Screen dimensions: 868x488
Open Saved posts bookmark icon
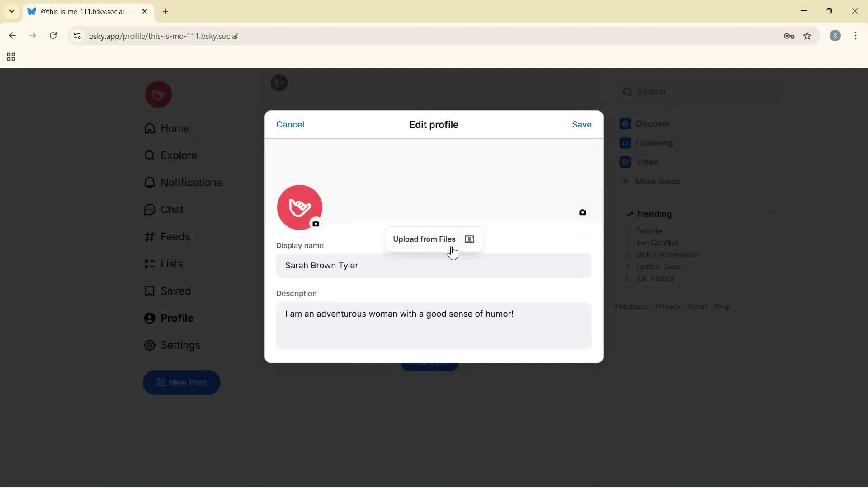pyautogui.click(x=149, y=291)
